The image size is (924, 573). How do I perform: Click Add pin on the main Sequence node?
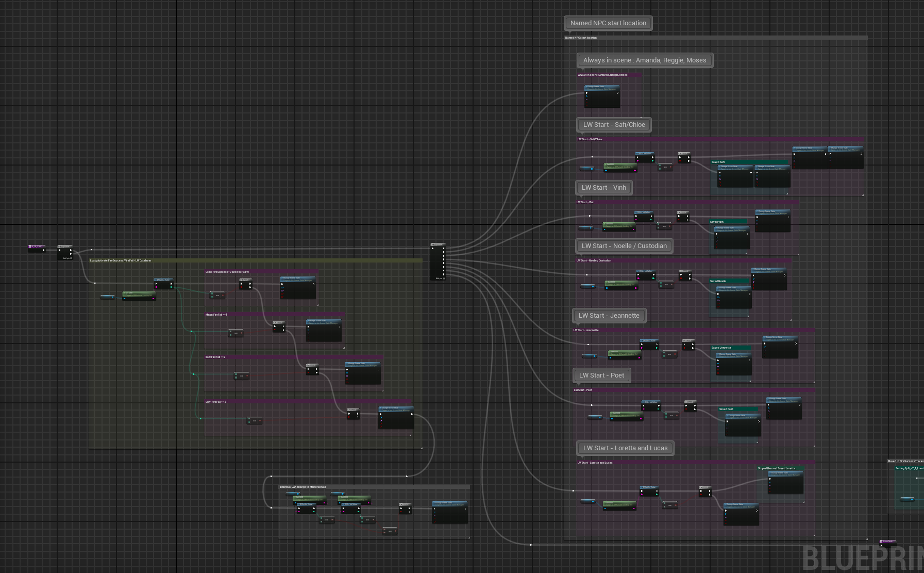pyautogui.click(x=440, y=279)
